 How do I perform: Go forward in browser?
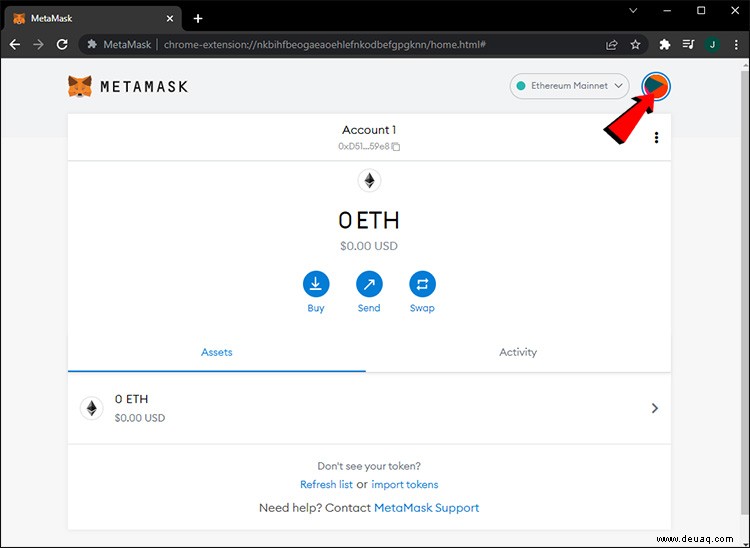pyautogui.click(x=38, y=44)
